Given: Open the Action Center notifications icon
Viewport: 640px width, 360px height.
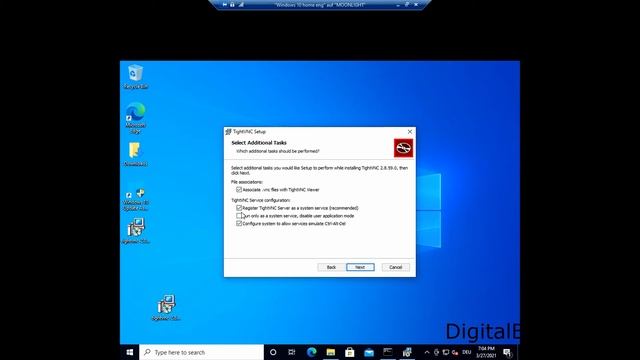Looking at the screenshot, I should 507,352.
